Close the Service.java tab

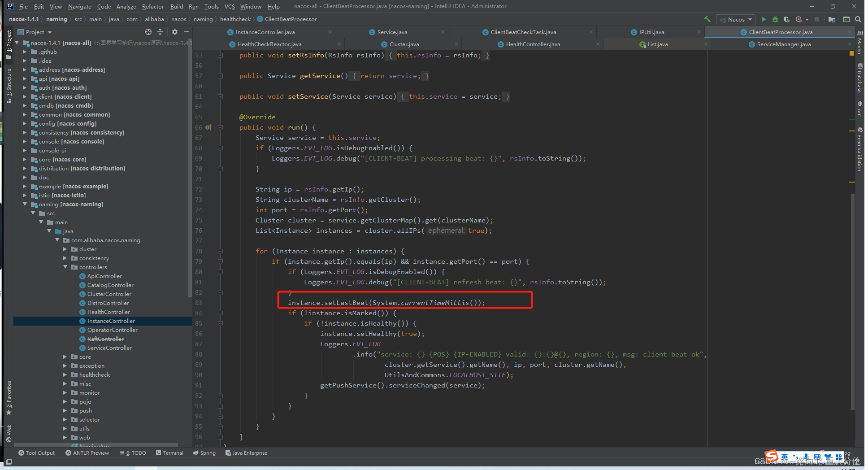(x=443, y=32)
